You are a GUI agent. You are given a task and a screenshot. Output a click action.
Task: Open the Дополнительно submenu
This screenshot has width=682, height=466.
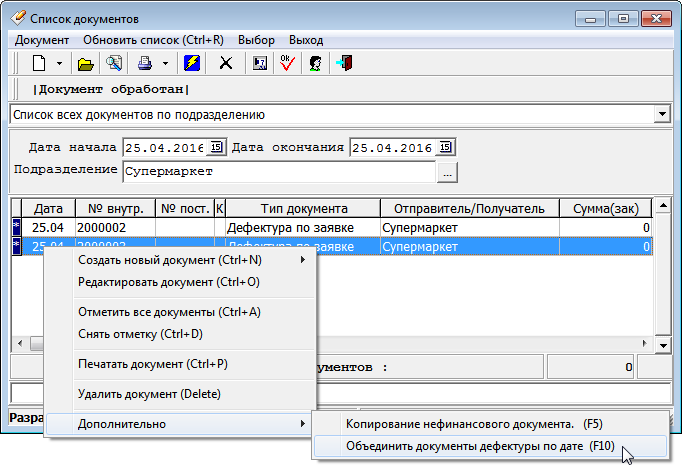(181, 424)
